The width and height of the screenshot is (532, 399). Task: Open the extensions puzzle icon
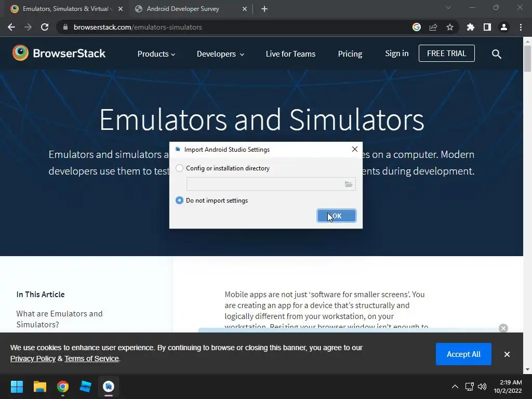tap(471, 27)
